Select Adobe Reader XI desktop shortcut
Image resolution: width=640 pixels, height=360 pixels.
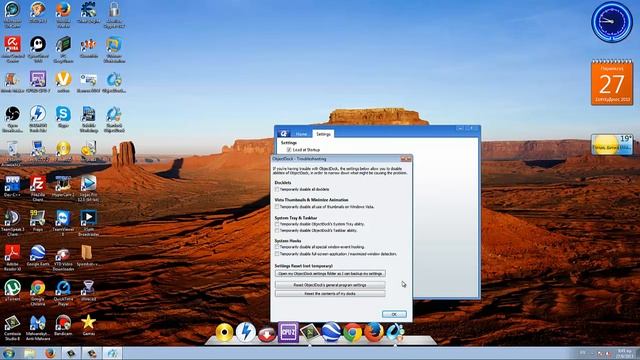(x=12, y=258)
